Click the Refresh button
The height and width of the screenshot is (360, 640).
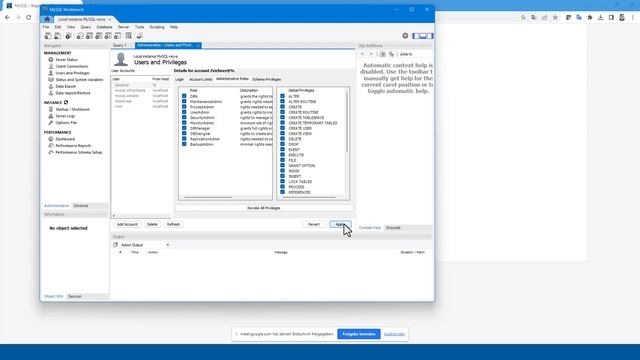[x=173, y=224]
